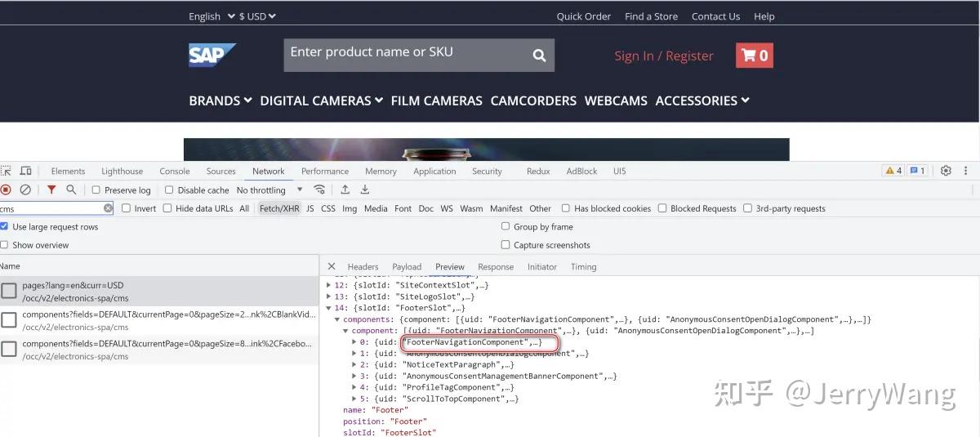Enable Show overview checkbox
Screen dimensions: 980x437
tap(4, 244)
